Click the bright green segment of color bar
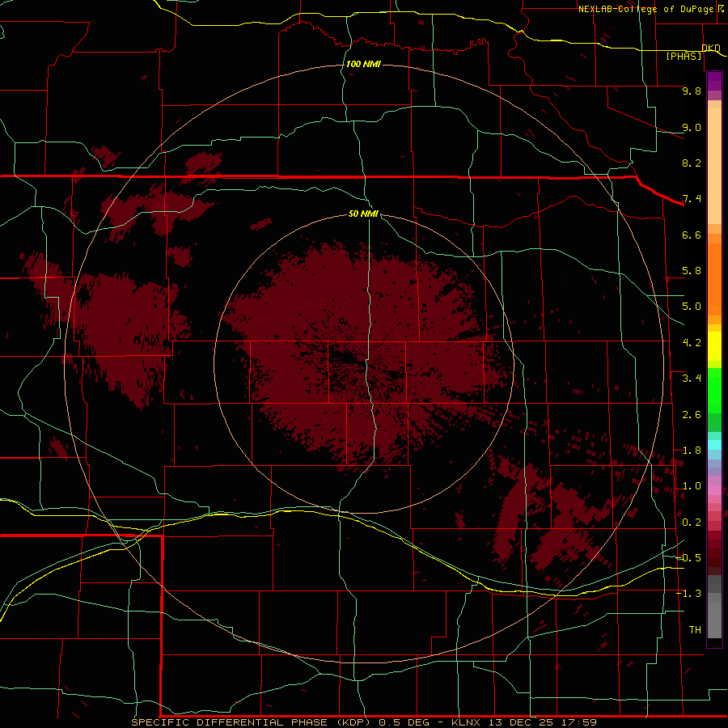The image size is (728, 728). coord(714,391)
